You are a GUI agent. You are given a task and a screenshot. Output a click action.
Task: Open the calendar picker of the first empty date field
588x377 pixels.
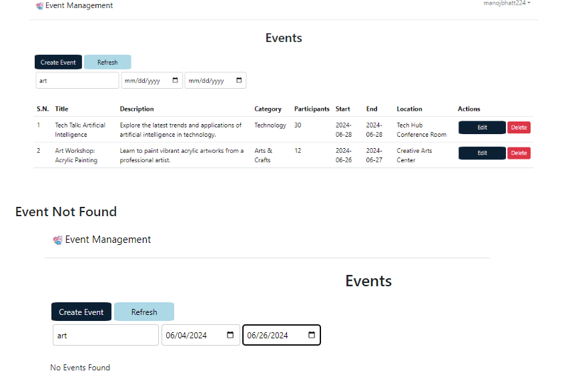(x=175, y=80)
